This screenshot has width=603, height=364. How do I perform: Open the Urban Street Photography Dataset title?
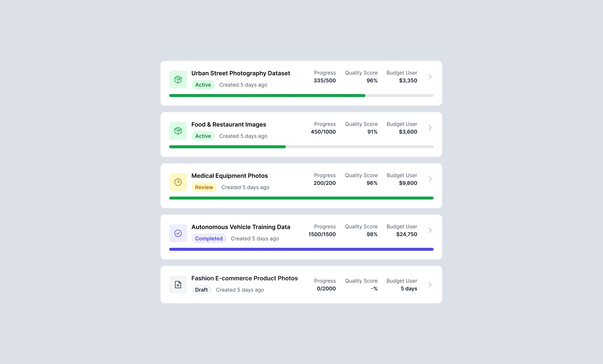tap(240, 73)
